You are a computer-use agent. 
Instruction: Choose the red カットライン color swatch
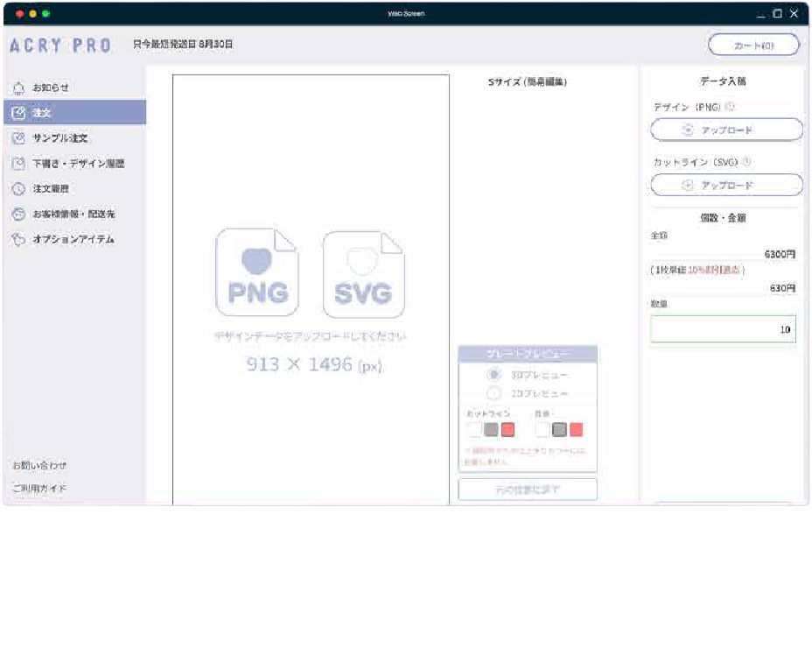pyautogui.click(x=507, y=430)
